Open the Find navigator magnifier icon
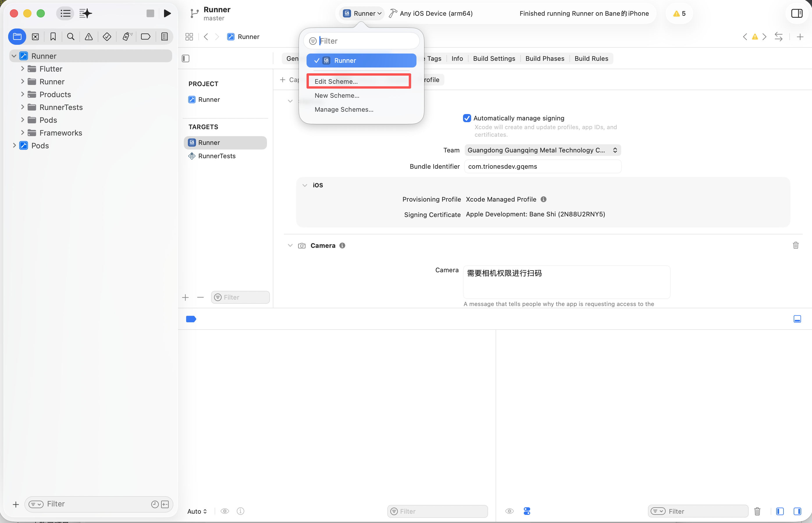The image size is (812, 523). point(71,37)
